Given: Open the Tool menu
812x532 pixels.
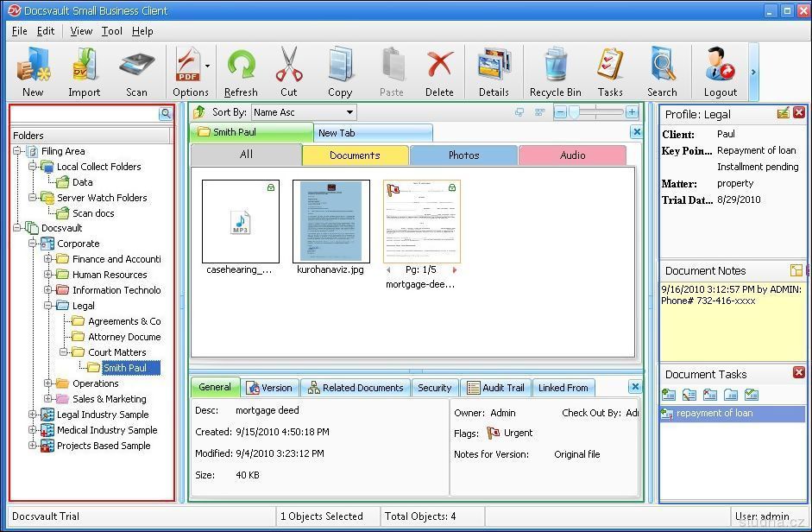Looking at the screenshot, I should [111, 31].
